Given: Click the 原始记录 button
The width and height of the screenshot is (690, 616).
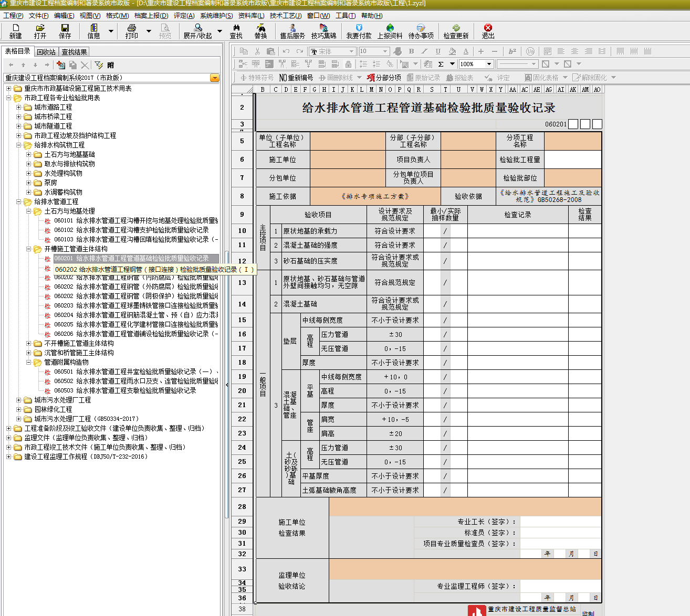Looking at the screenshot, I should (423, 78).
